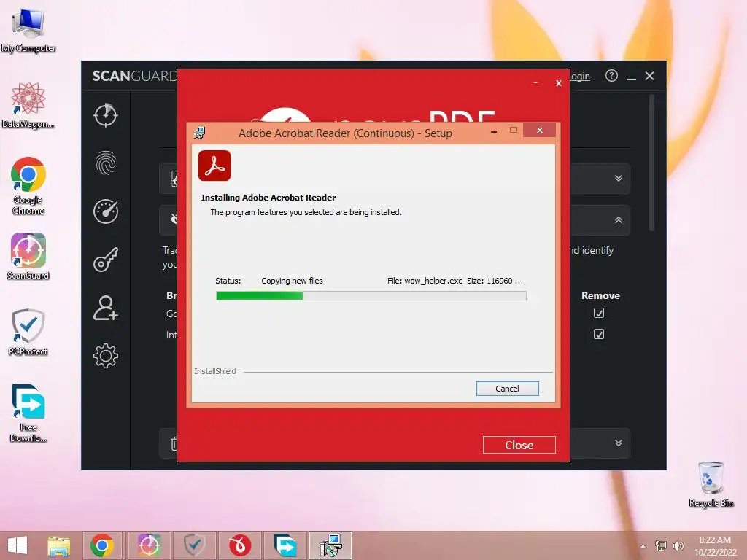Open the speedometer tune-up icon in ScanGuard
The image size is (747, 560).
click(105, 211)
